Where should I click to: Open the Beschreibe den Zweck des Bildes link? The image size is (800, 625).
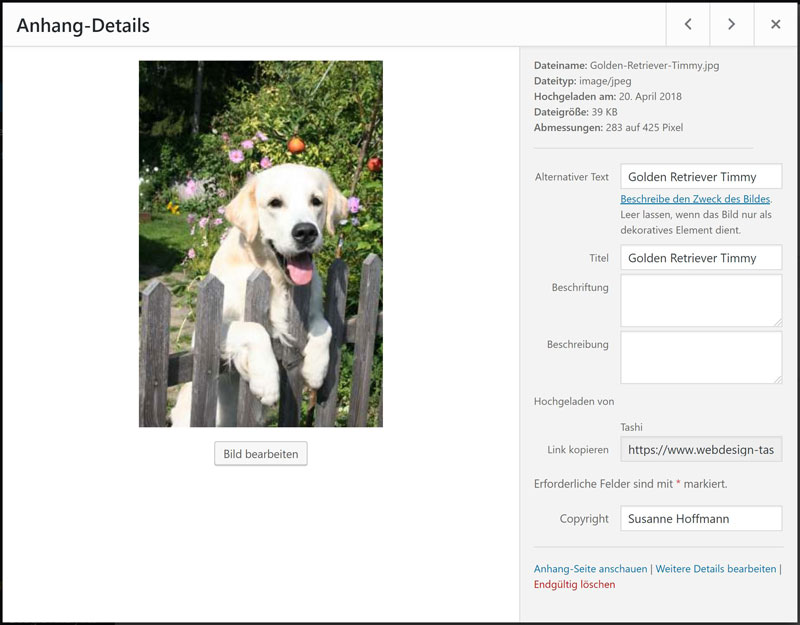[x=695, y=199]
